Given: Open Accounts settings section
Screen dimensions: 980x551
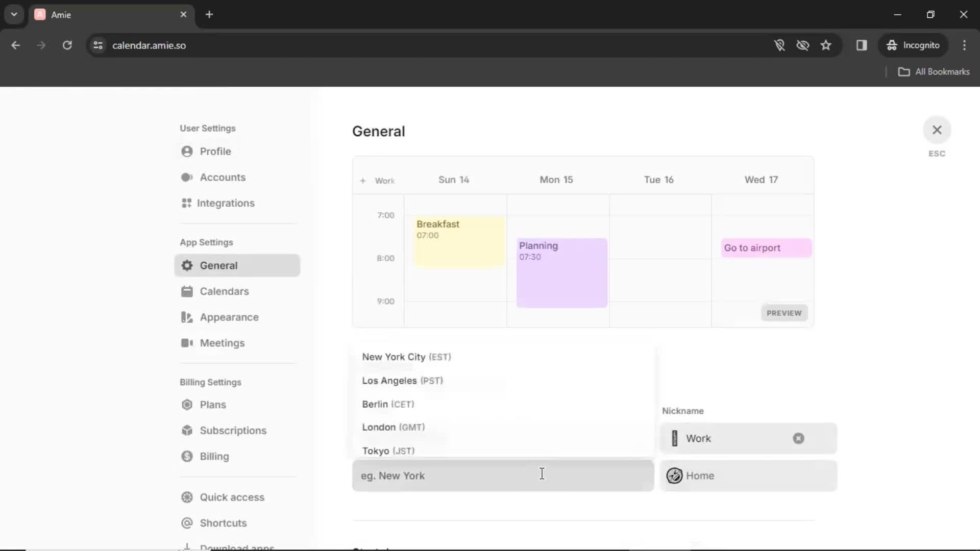Looking at the screenshot, I should coord(222,177).
